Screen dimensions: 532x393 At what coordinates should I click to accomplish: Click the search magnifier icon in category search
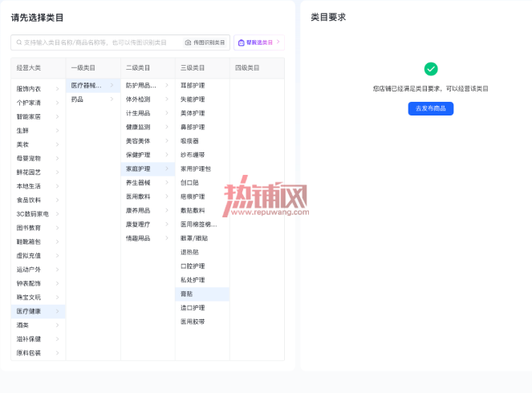[x=19, y=43]
